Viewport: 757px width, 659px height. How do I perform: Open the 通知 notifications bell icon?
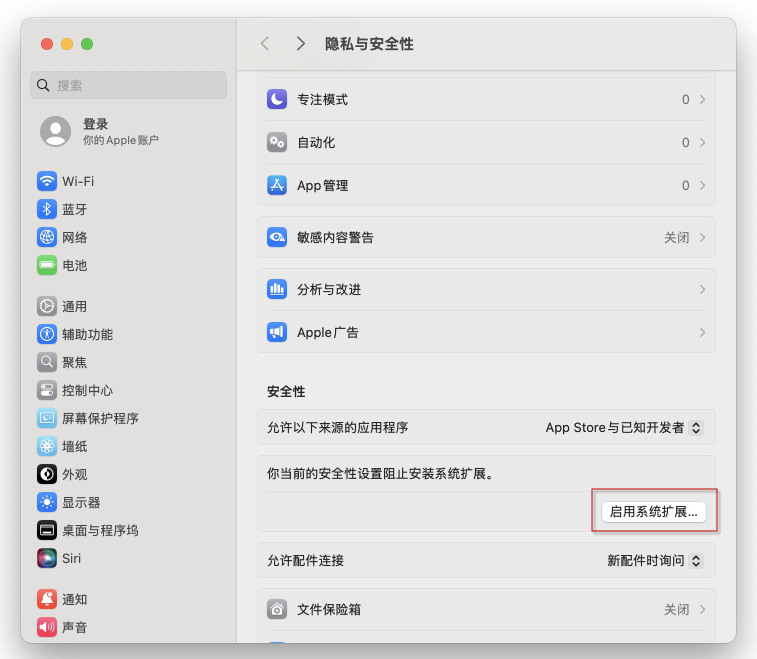point(47,600)
